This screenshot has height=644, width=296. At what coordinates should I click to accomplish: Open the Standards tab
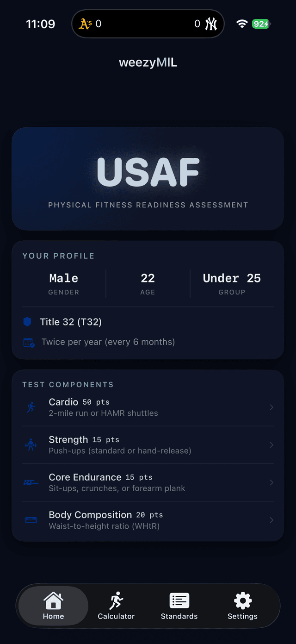click(x=179, y=606)
